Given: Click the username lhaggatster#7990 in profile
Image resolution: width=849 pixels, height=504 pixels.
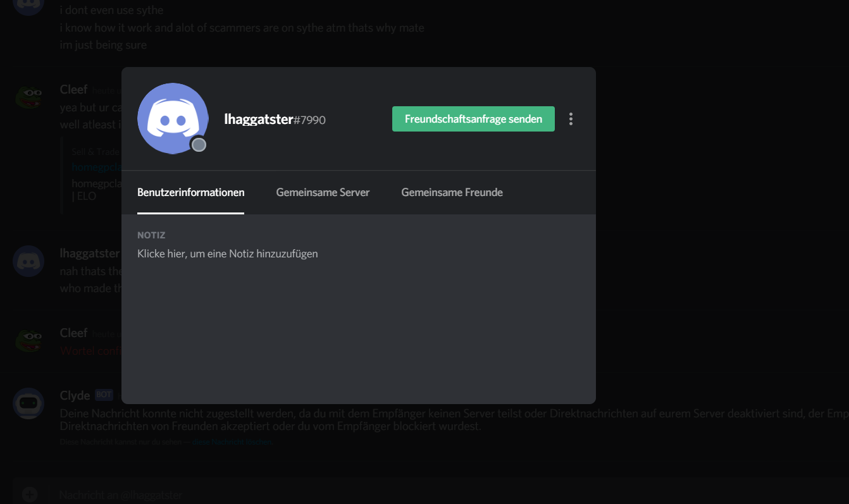Looking at the screenshot, I should pos(275,119).
